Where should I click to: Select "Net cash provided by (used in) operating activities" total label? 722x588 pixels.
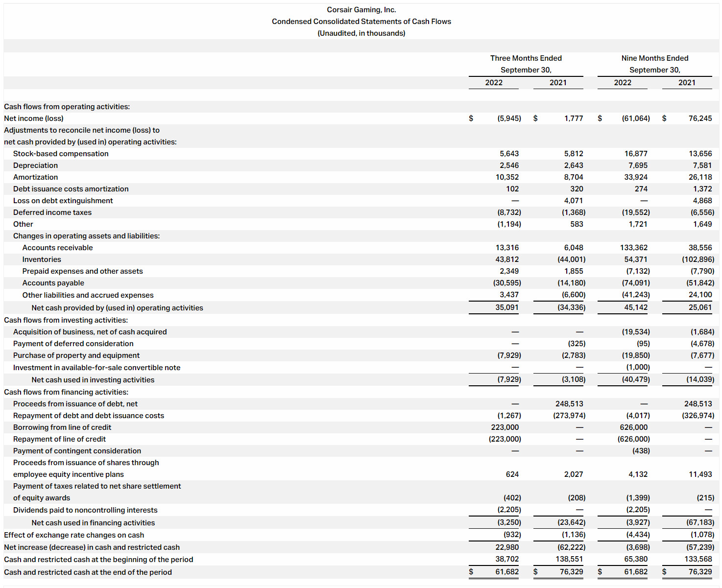[x=117, y=308]
